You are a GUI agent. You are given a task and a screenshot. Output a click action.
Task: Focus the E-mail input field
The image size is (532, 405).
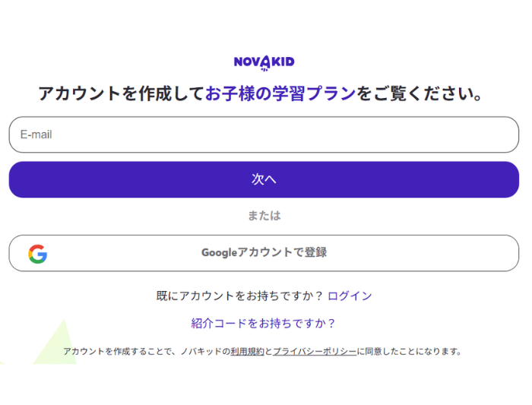(264, 134)
